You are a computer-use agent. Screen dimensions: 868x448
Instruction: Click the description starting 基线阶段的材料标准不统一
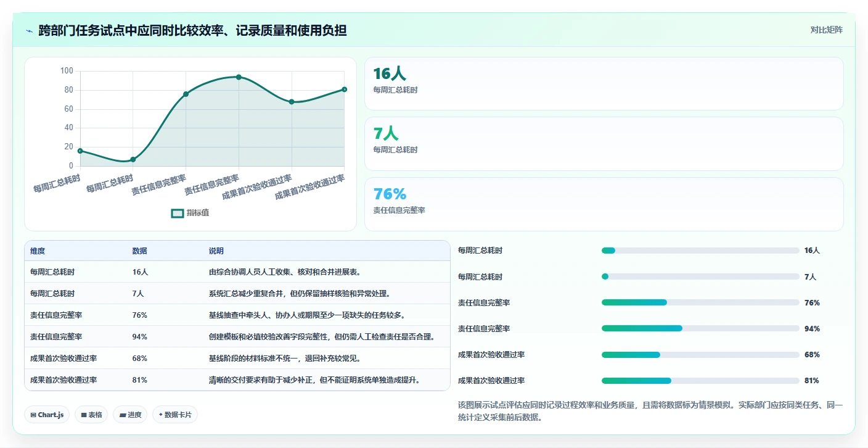285,358
